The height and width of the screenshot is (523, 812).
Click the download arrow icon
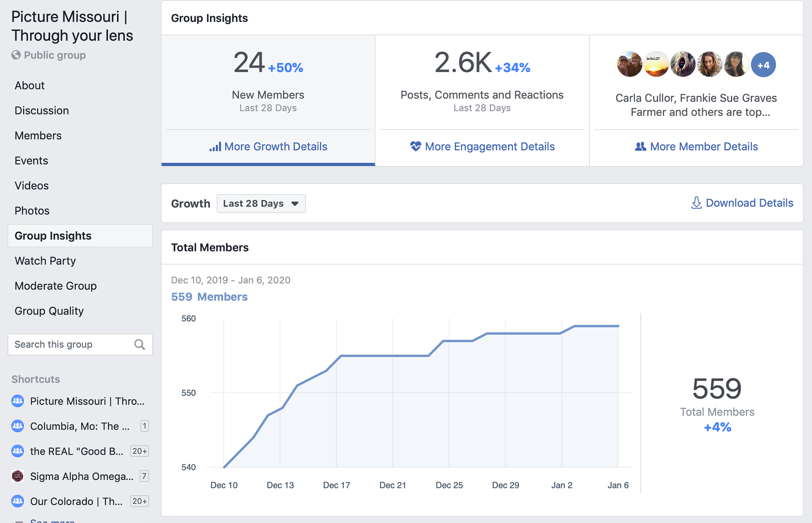(696, 203)
